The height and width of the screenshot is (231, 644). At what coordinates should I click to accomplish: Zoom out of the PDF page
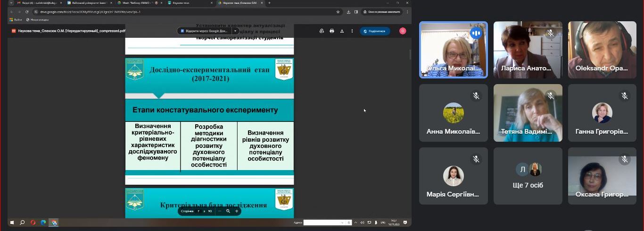pos(220,211)
